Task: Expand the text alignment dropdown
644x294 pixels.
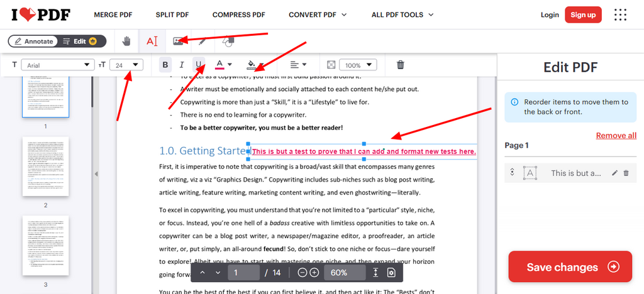Action: [298, 65]
